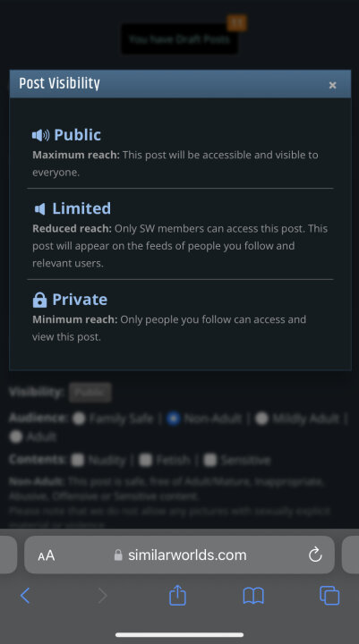Open the Safari tabs overview icon
The height and width of the screenshot is (644, 359).
(x=329, y=595)
